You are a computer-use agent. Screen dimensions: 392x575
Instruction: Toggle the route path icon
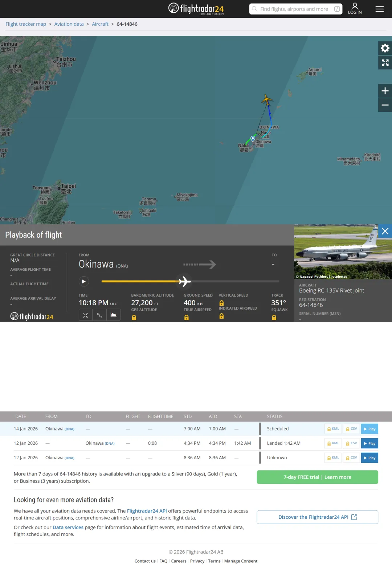(99, 315)
